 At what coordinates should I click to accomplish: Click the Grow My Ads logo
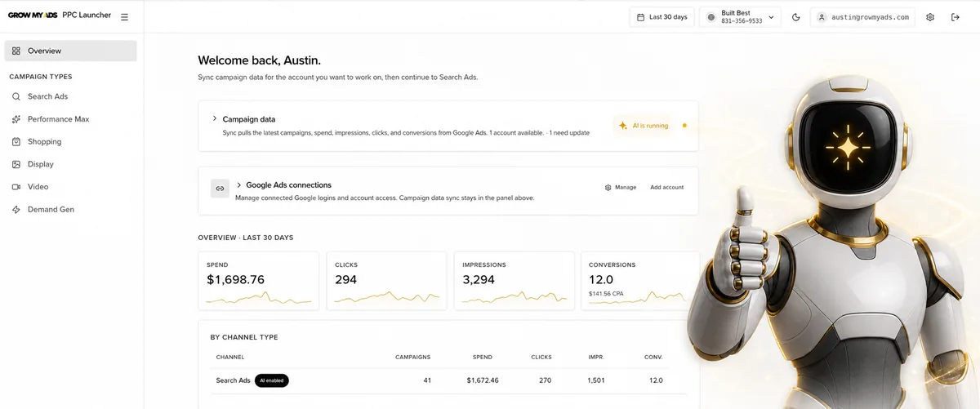33,16
